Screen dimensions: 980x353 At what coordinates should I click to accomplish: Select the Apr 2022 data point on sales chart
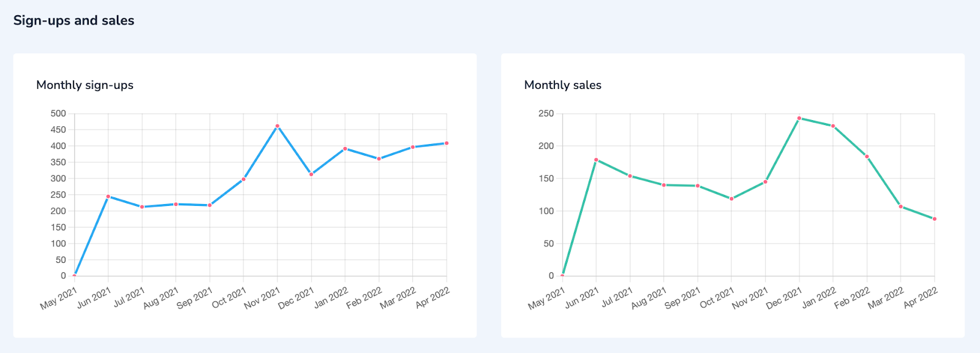click(x=935, y=219)
